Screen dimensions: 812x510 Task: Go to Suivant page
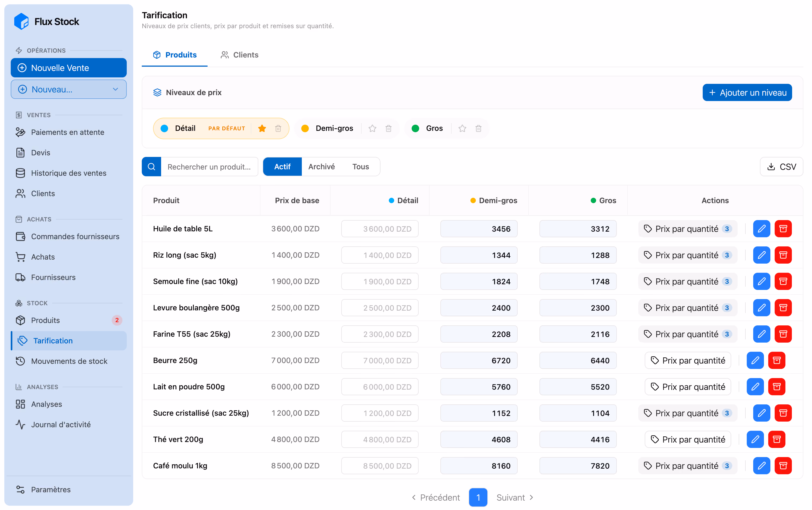(x=515, y=497)
